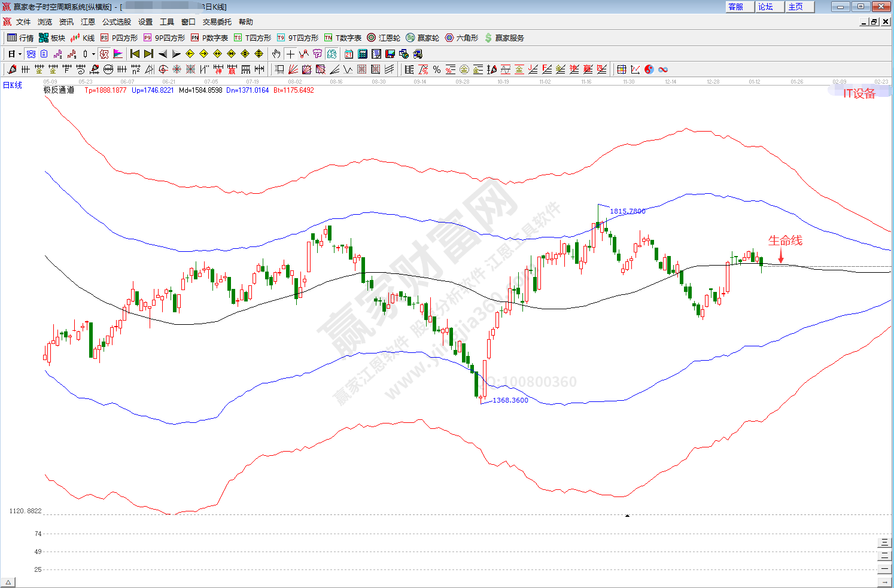894x588 pixels.
Task: Click the hand pan tool icon
Action: tap(276, 54)
